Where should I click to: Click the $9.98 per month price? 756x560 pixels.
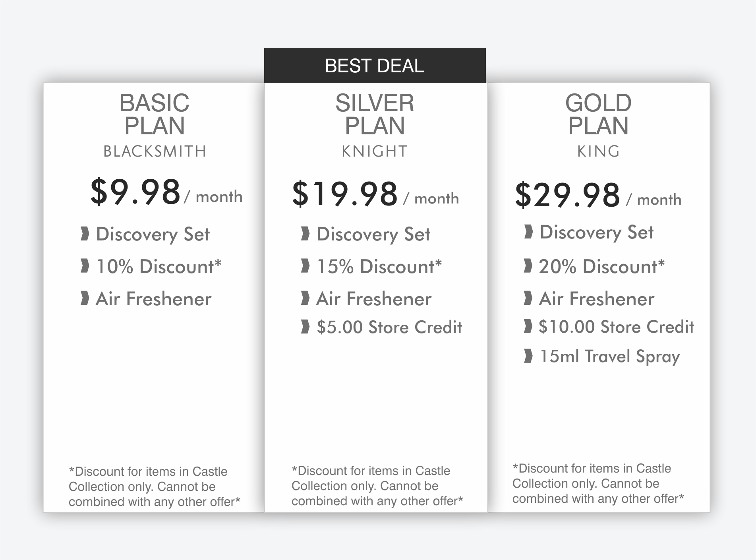[166, 192]
